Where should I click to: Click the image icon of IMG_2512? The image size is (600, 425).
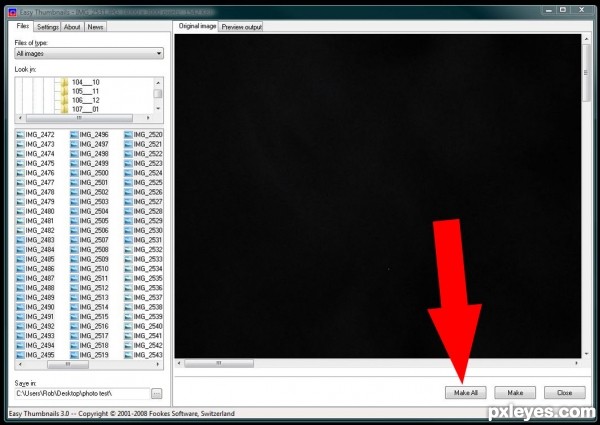tap(74, 288)
